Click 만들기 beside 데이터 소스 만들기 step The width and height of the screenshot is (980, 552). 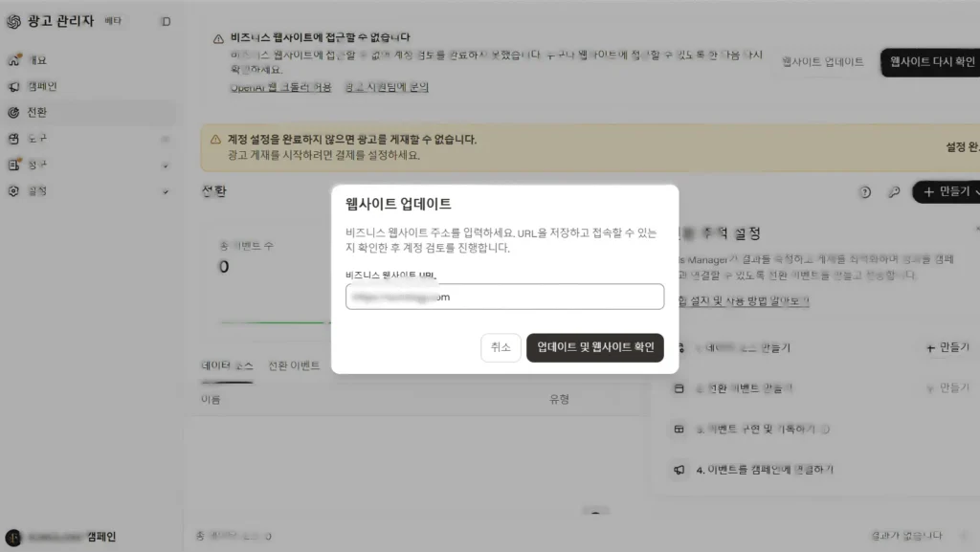947,348
